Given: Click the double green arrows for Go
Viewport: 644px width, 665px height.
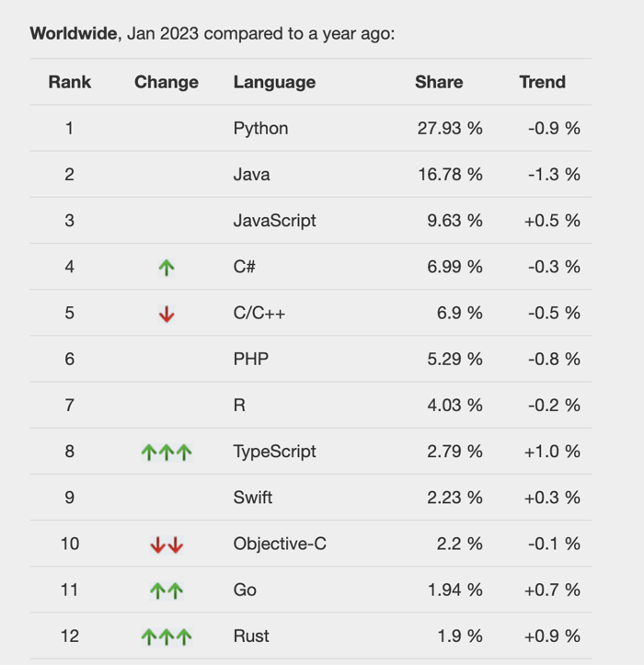Looking at the screenshot, I should pyautogui.click(x=167, y=590).
